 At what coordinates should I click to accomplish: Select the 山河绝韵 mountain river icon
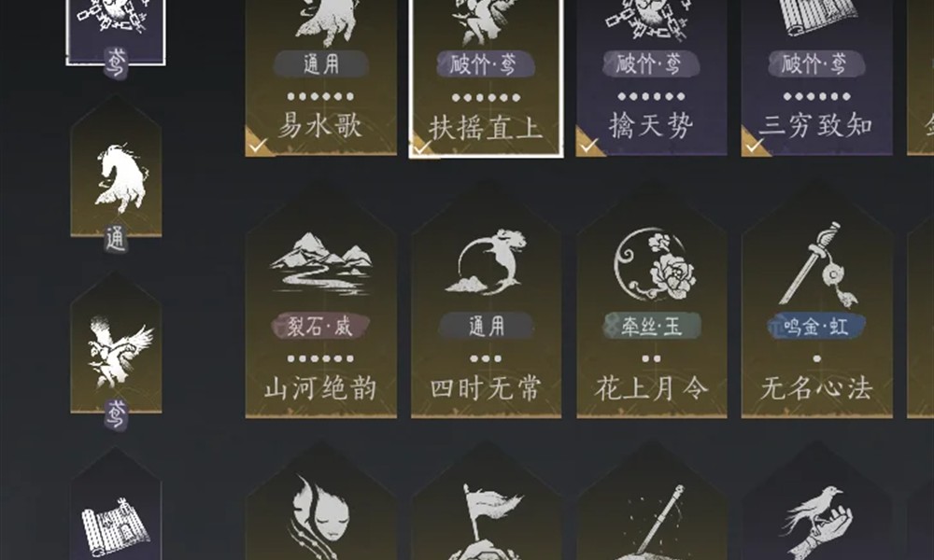321,263
